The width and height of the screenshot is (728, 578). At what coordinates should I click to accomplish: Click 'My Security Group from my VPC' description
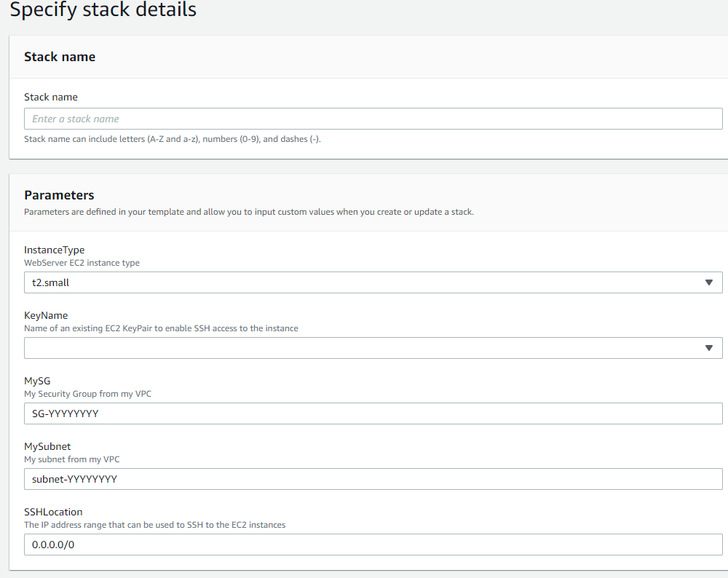(88, 394)
